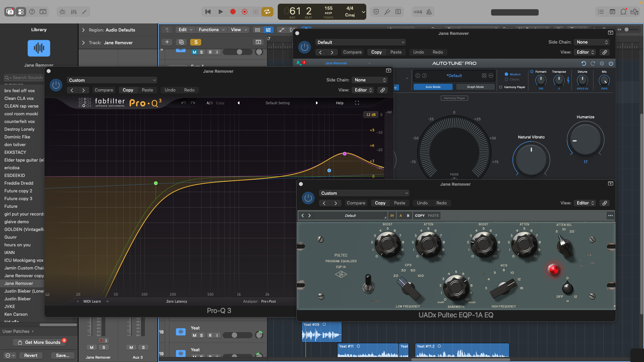Image resolution: width=644 pixels, height=362 pixels.
Task: Switch Auto-Tune to Auto Mode tab
Action: (x=433, y=87)
